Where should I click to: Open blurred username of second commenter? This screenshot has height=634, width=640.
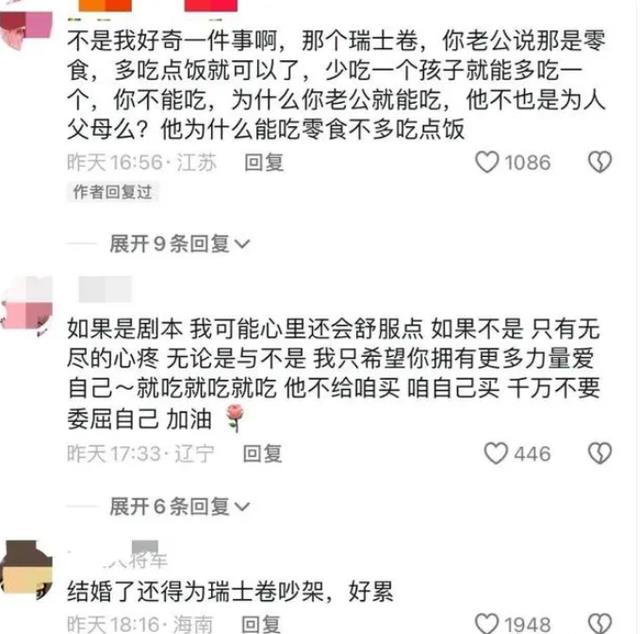pos(105,289)
